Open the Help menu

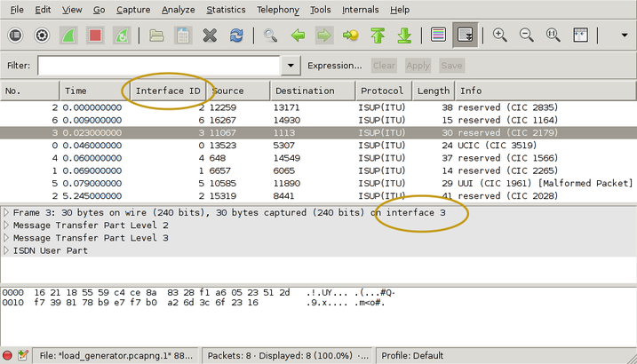[400, 10]
